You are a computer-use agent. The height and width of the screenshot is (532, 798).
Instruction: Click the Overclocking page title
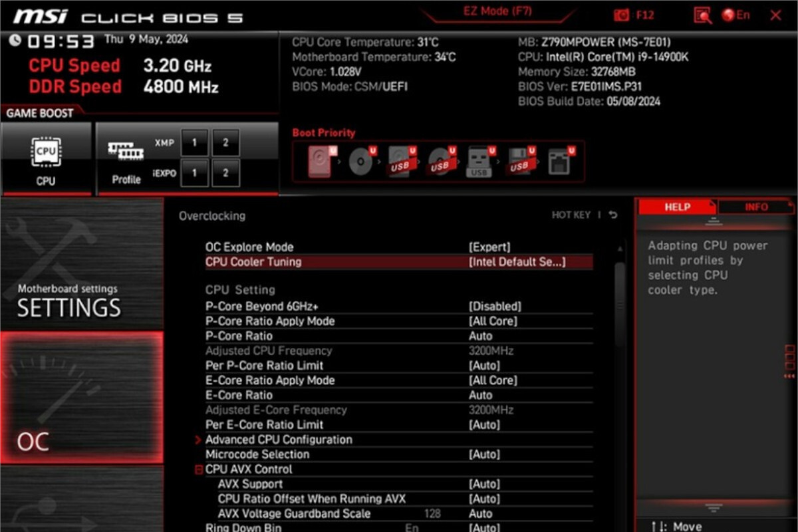click(x=211, y=216)
